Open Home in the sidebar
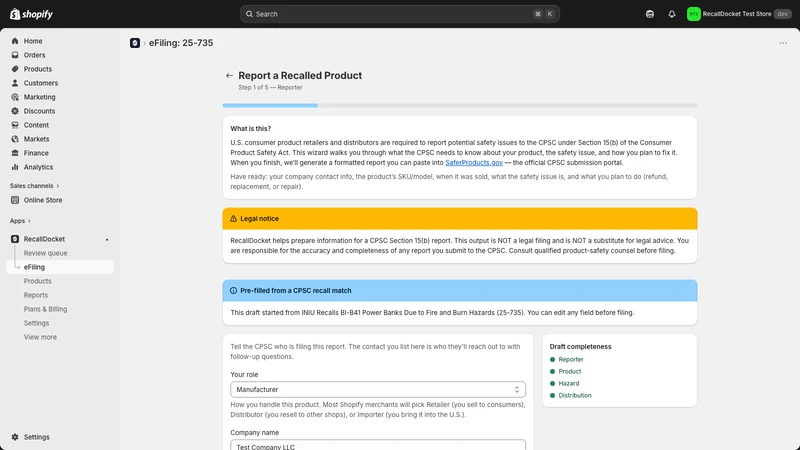Image resolution: width=800 pixels, height=450 pixels. click(x=33, y=41)
